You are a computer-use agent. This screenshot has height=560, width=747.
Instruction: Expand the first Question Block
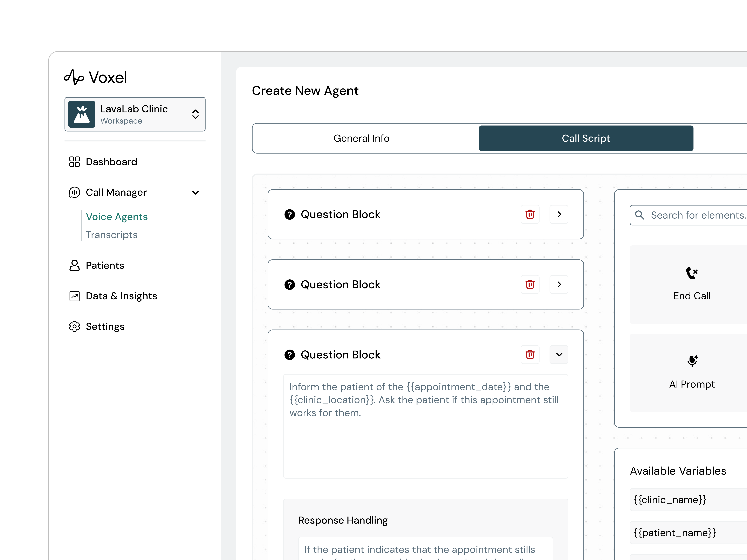pyautogui.click(x=559, y=214)
